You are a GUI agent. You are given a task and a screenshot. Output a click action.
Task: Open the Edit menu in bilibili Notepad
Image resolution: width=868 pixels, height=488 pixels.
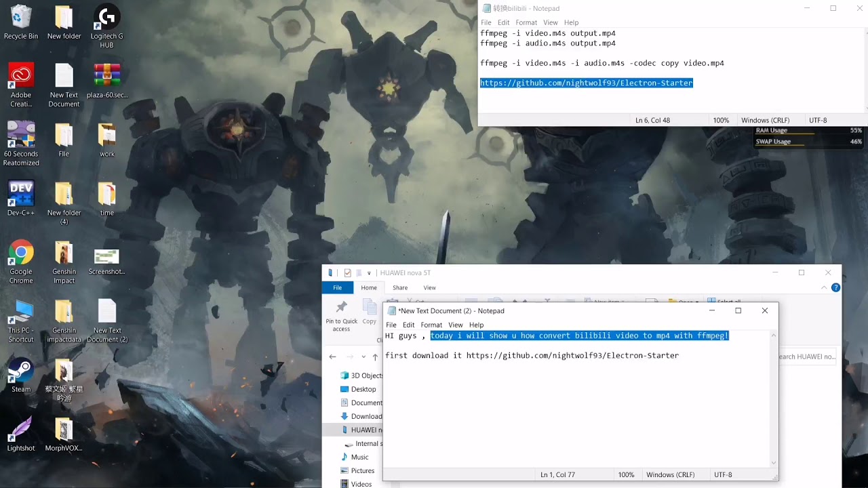click(x=504, y=22)
